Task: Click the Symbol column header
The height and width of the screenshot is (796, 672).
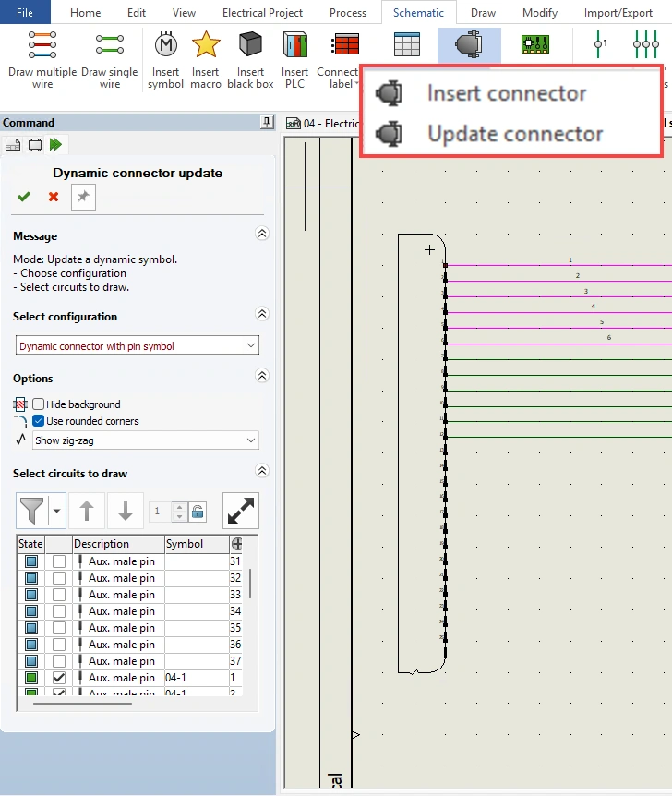Action: (197, 544)
